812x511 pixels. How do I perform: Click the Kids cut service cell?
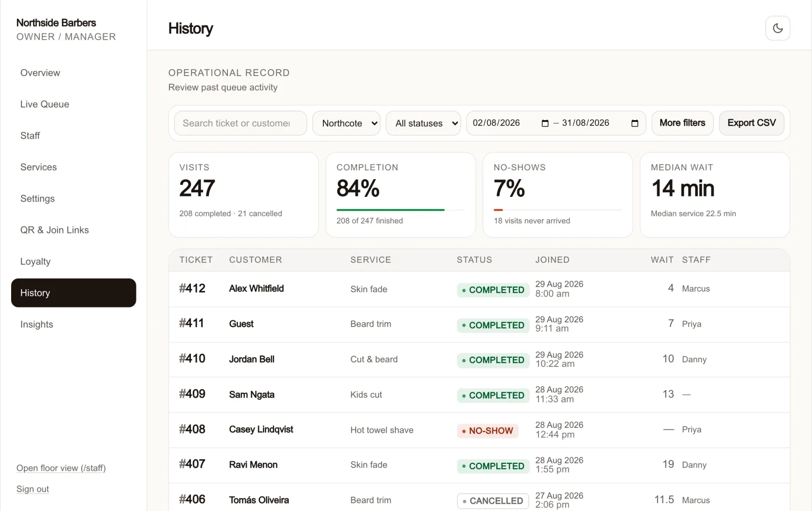tap(366, 394)
